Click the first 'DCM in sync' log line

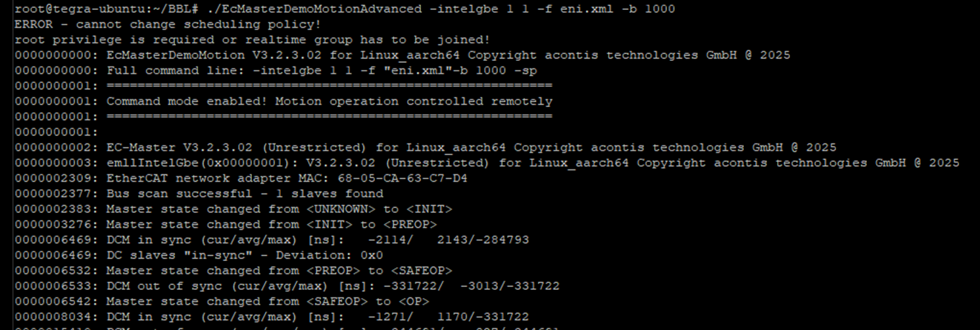[272, 239]
